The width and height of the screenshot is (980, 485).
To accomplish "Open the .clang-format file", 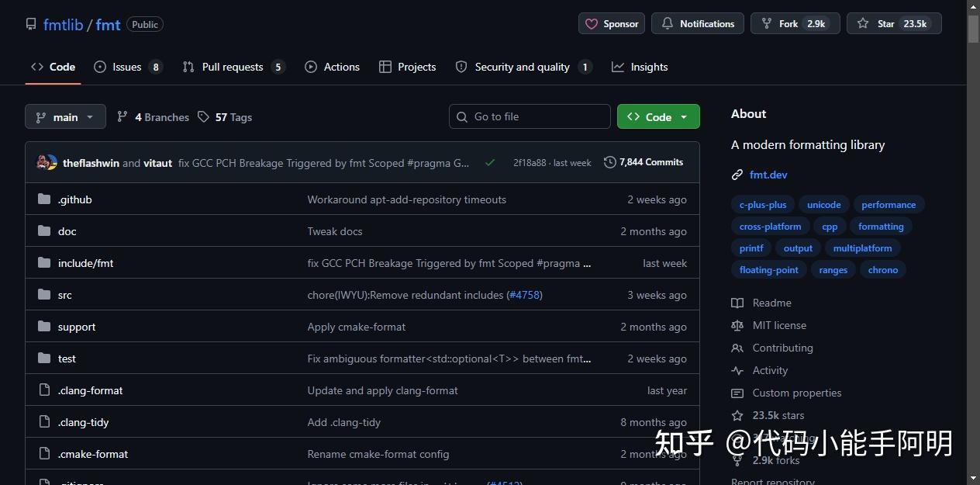I will coord(91,390).
